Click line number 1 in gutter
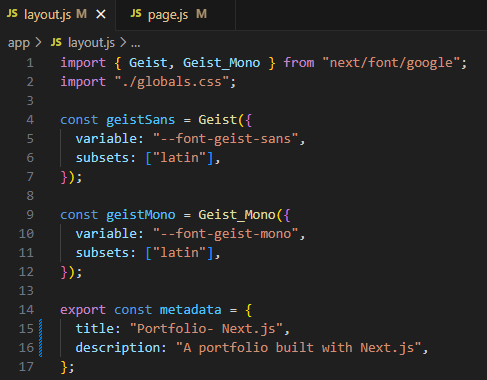The image size is (487, 380). pyautogui.click(x=30, y=63)
